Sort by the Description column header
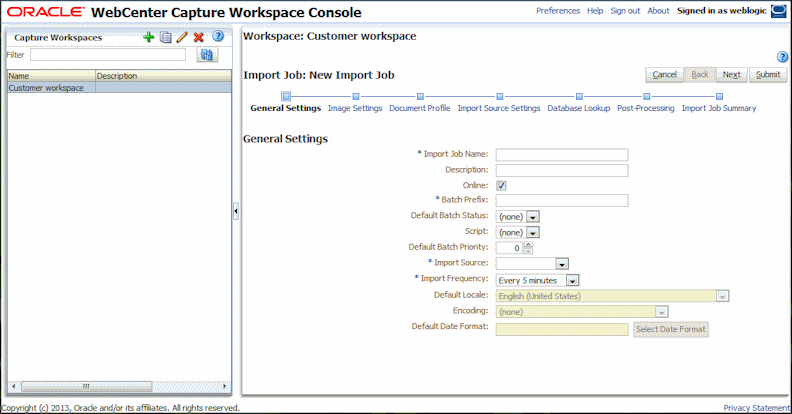The width and height of the screenshot is (792, 414). coord(164,76)
